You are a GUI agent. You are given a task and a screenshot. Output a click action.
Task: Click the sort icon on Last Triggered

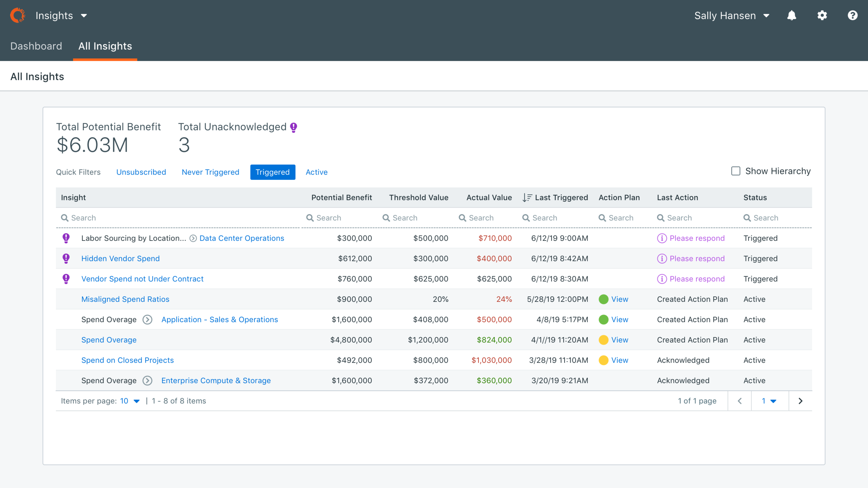tap(527, 197)
